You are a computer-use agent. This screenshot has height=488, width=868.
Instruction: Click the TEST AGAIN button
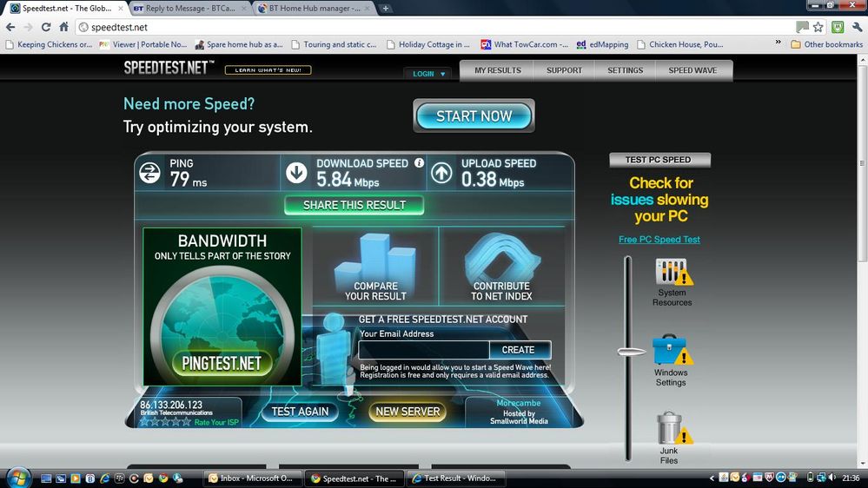(300, 411)
